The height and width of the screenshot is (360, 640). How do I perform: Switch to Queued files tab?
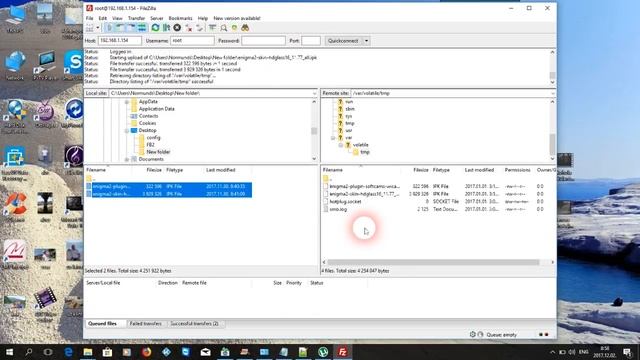[x=102, y=324]
